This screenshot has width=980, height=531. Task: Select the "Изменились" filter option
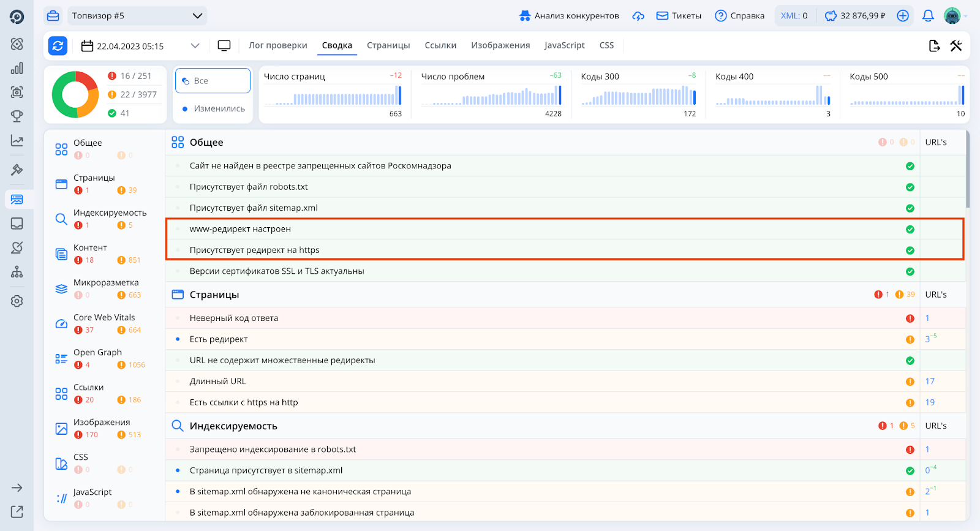click(213, 109)
